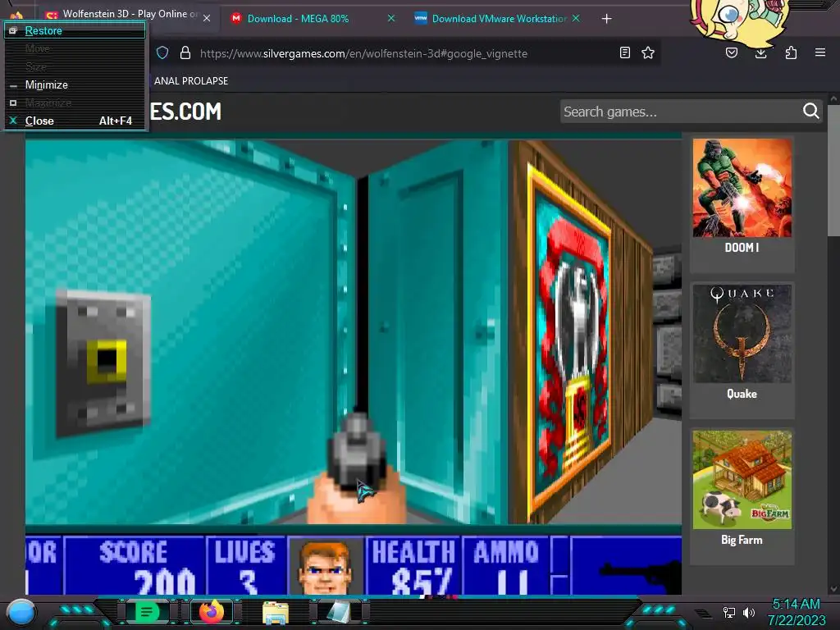Click the window menu icon at top-left
Screen dimensions: 840x630
pos(16,16)
